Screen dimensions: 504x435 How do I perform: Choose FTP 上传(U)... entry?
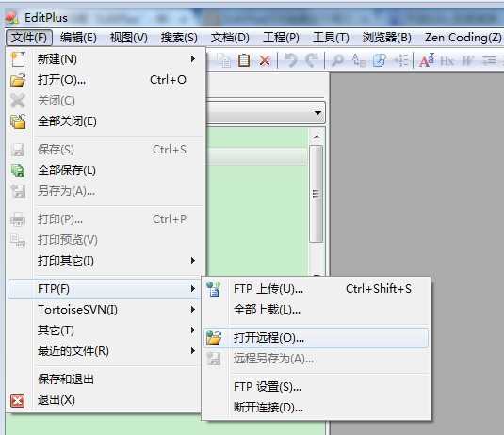(316, 289)
